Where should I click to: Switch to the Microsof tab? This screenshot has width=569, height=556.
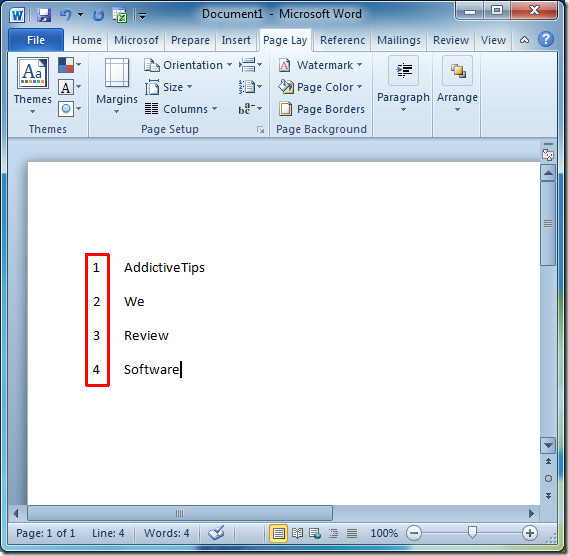pos(136,40)
